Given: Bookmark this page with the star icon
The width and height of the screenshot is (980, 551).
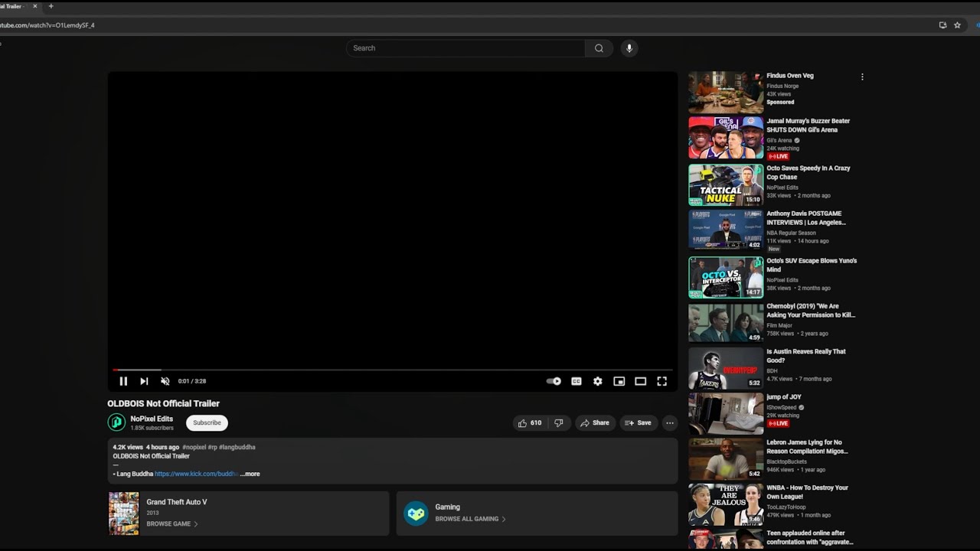Looking at the screenshot, I should coord(957,25).
